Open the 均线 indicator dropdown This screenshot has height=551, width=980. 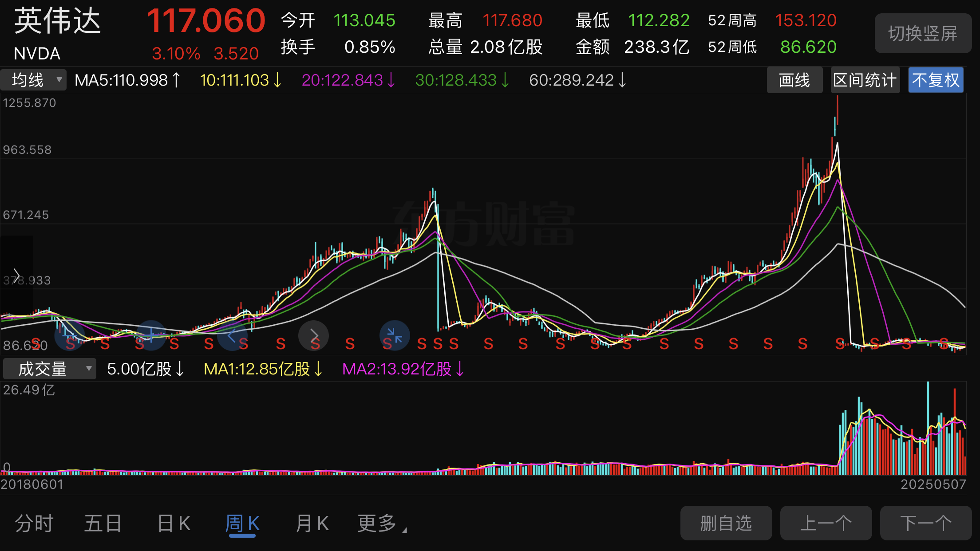click(x=34, y=80)
